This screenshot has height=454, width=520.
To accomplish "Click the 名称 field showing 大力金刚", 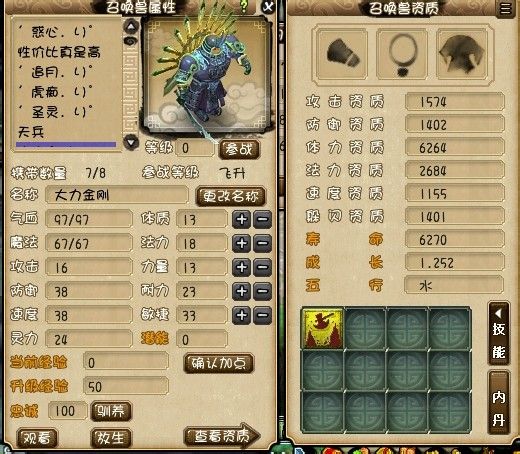I will (117, 195).
